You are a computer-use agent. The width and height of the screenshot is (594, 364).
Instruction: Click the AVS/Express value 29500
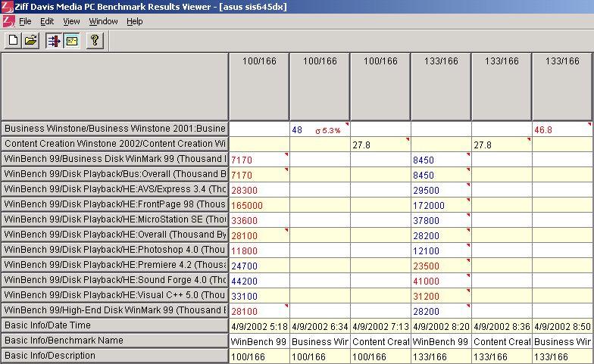pyautogui.click(x=441, y=190)
